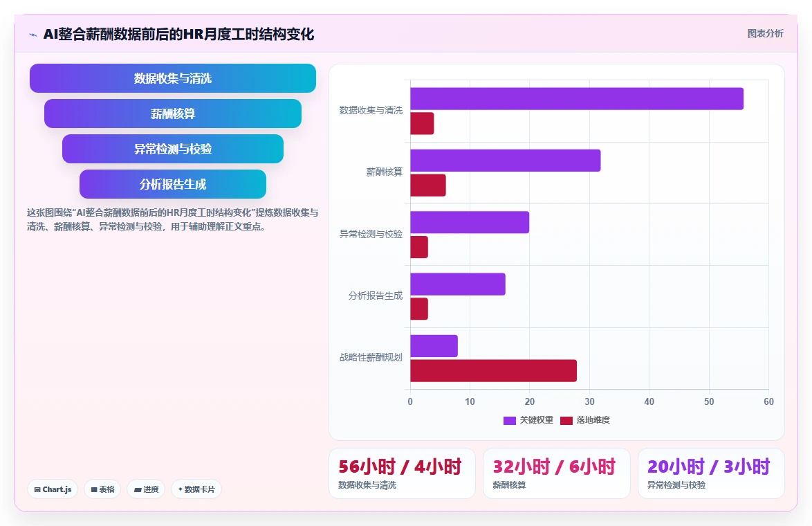Viewport: 812px width, 526px height.
Task: Click the red bar for 分析报告生成
Action: tap(419, 309)
